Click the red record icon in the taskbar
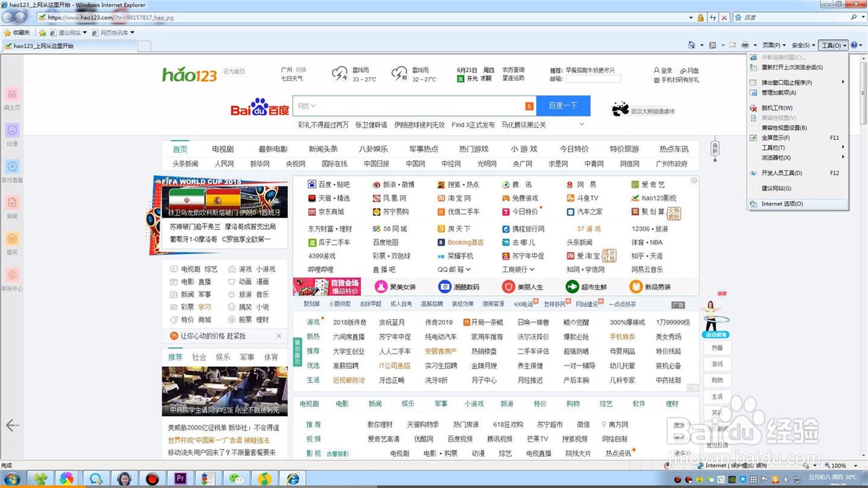 153,478
